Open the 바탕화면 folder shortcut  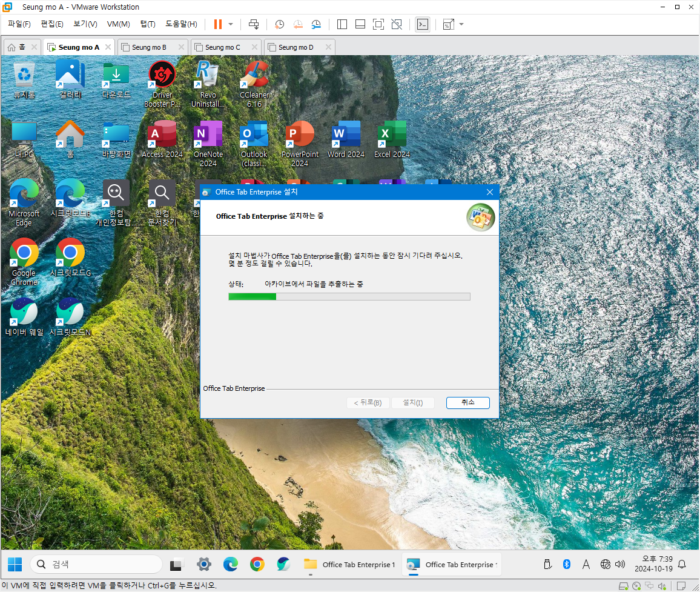(116, 140)
